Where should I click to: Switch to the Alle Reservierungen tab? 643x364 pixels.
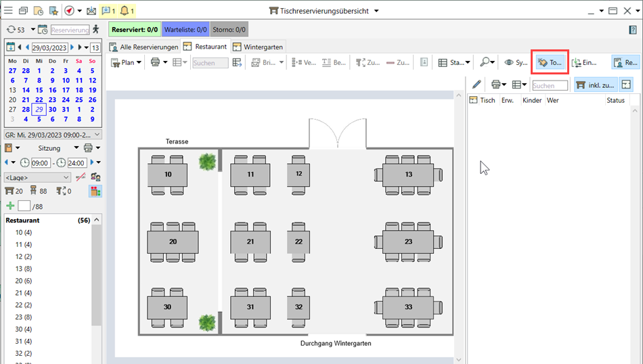point(143,47)
